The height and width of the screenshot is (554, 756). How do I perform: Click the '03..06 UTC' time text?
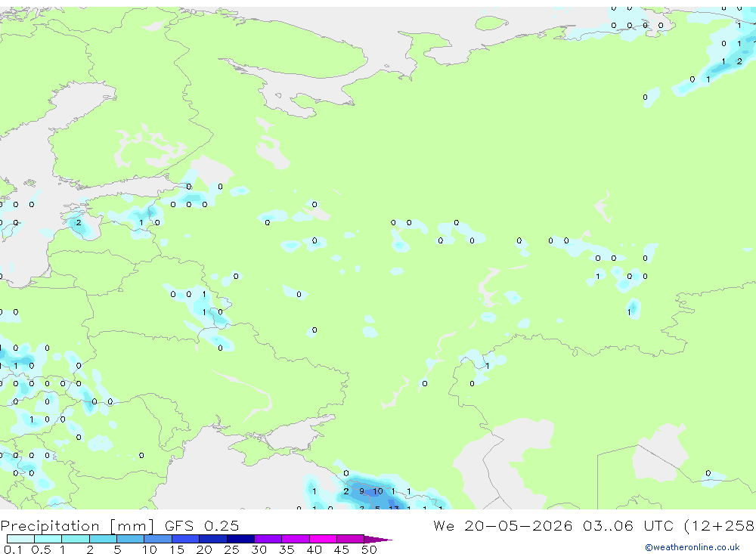[x=629, y=526]
